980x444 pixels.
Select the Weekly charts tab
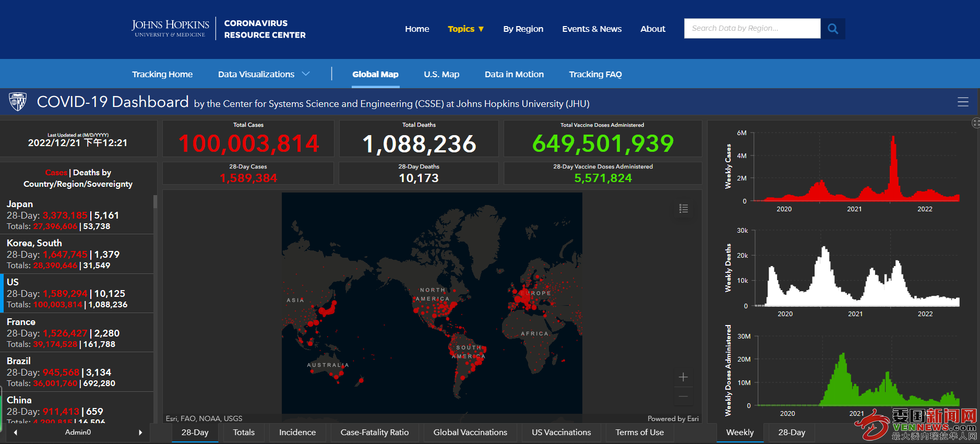[740, 433]
